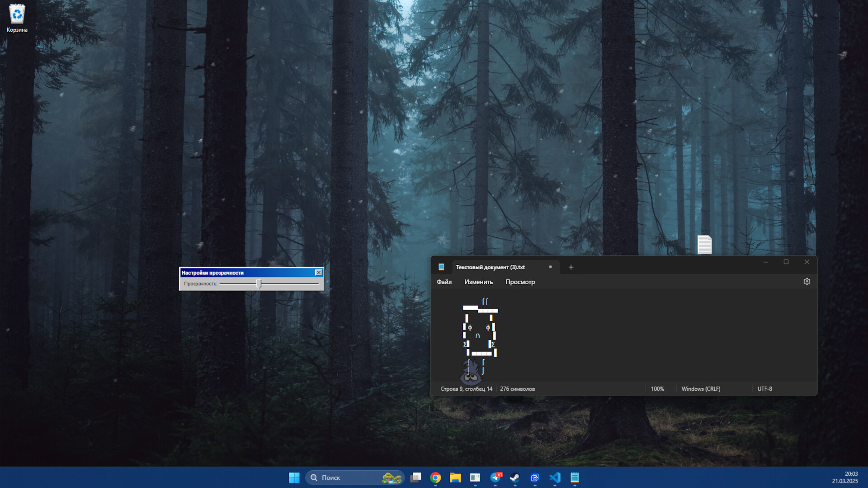
Task: Launch Steam via the taskbar icon
Action: click(x=515, y=478)
